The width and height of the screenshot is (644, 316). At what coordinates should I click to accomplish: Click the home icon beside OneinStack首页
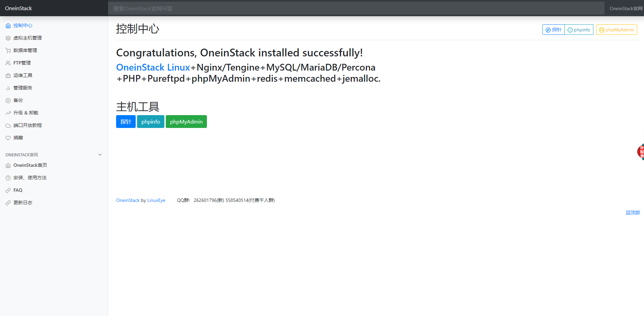point(8,165)
